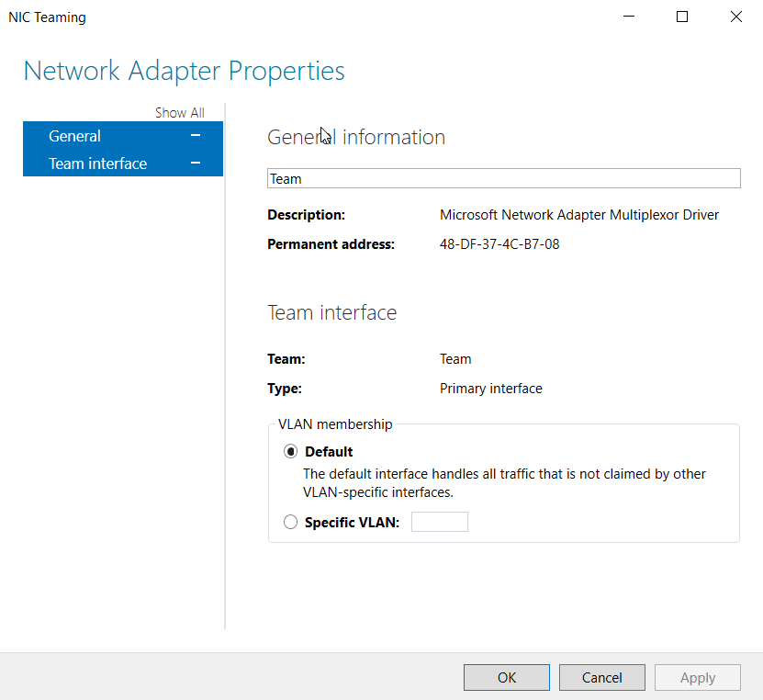Screen dimensions: 763x700
Task: Close the NIC Teaming dialog
Action: (735, 17)
